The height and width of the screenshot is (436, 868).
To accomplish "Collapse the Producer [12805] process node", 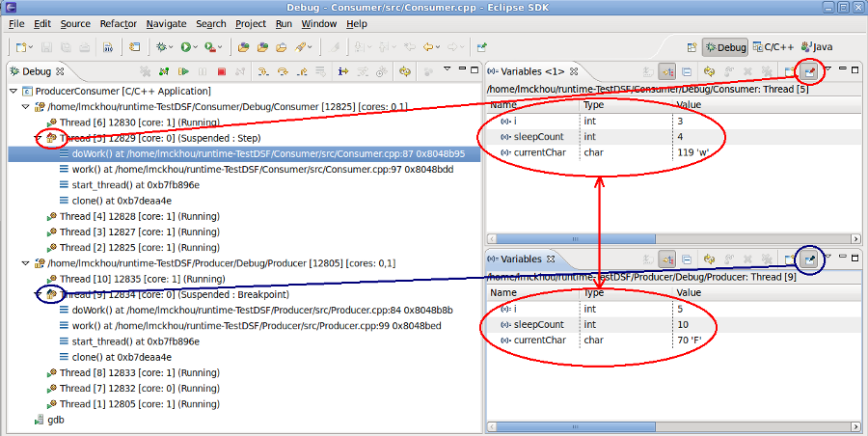I will [26, 263].
